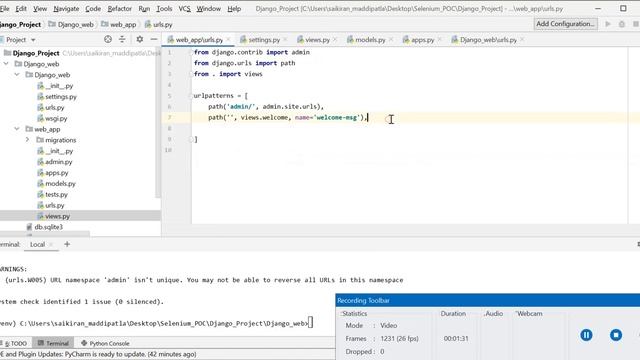Open the Navigate menu
Viewport: 640px width, 360px height.
66,9
